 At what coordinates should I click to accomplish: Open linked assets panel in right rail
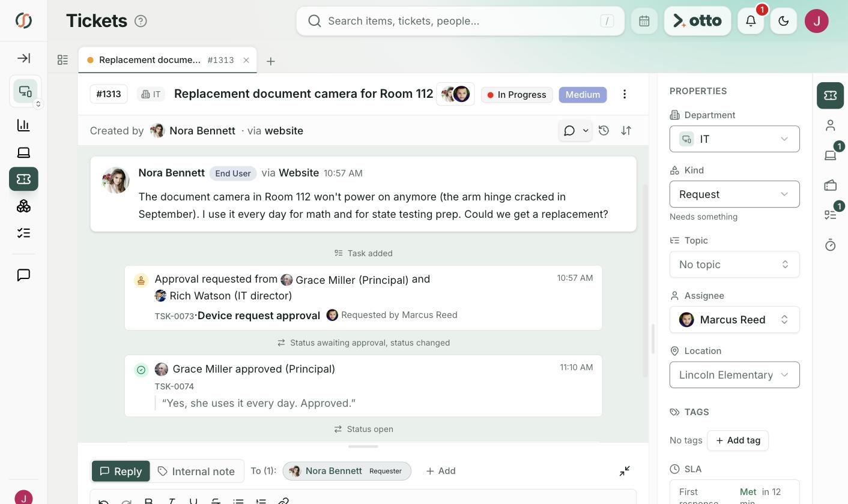[830, 155]
